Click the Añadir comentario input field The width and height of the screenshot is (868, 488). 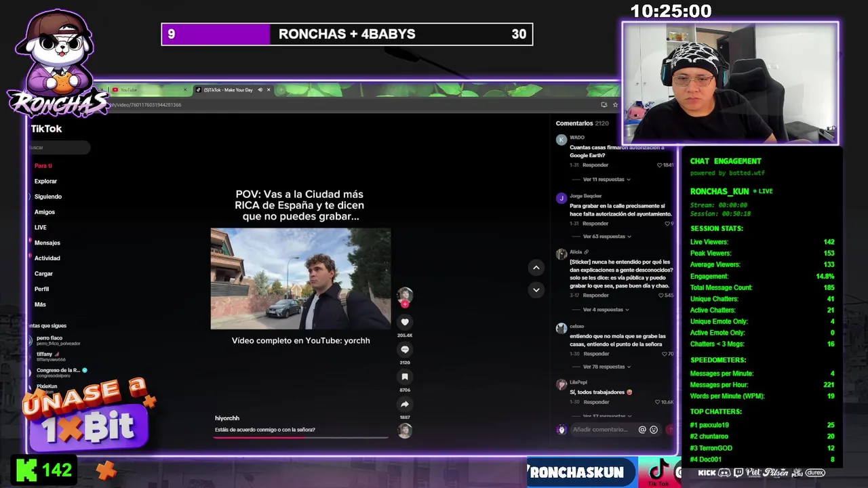click(x=601, y=429)
